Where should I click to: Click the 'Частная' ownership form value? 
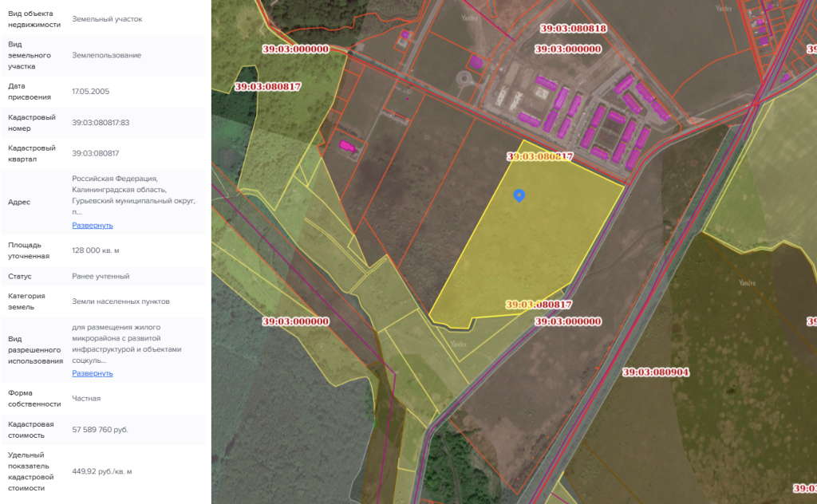(86, 398)
